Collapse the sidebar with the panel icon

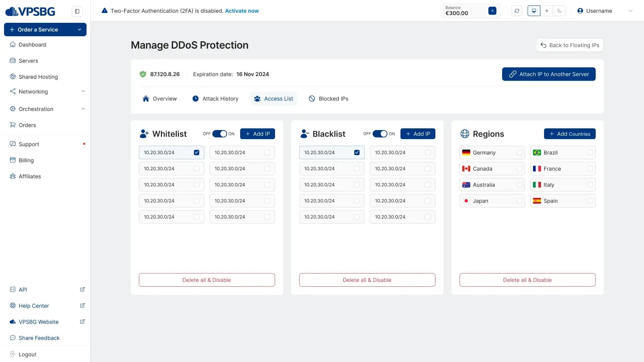pyautogui.click(x=77, y=11)
